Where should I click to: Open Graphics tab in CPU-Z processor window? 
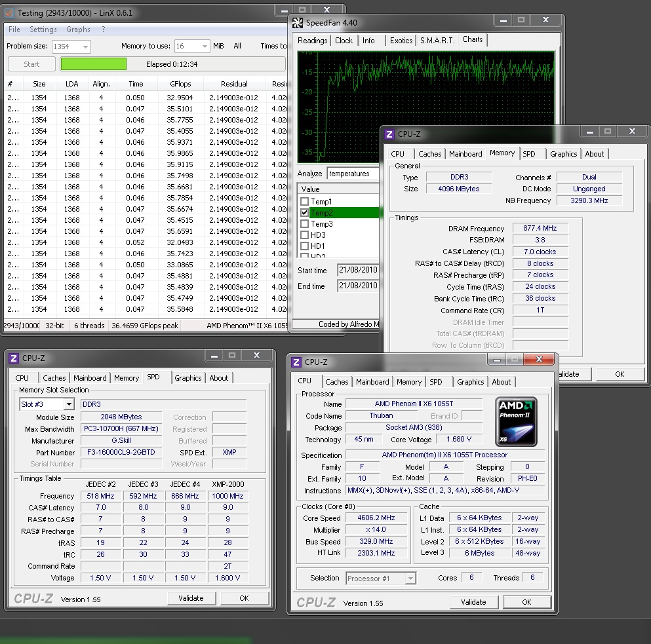click(471, 382)
